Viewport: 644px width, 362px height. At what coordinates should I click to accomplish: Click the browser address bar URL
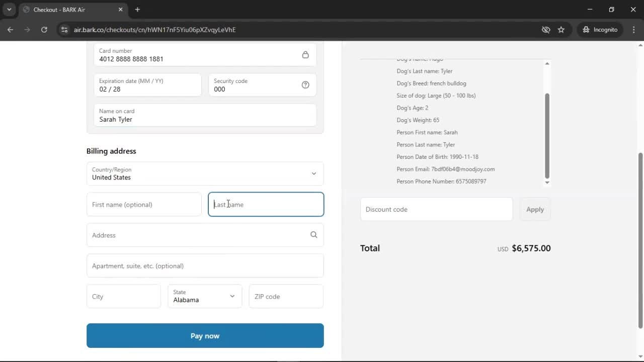click(154, 30)
